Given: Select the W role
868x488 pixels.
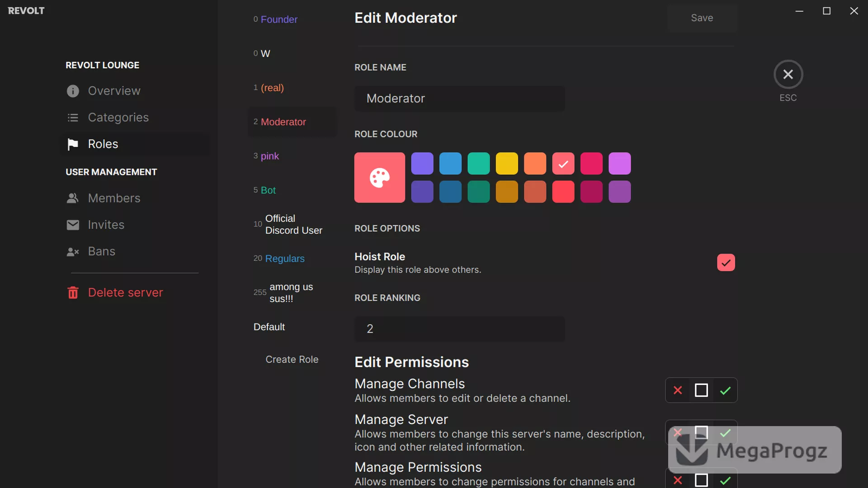Looking at the screenshot, I should 292,54.
